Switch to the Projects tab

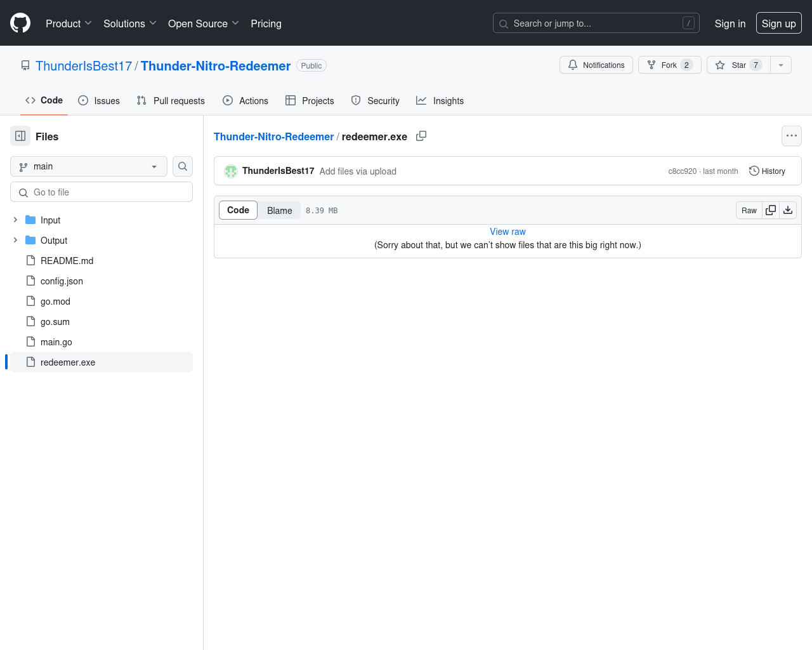310,100
